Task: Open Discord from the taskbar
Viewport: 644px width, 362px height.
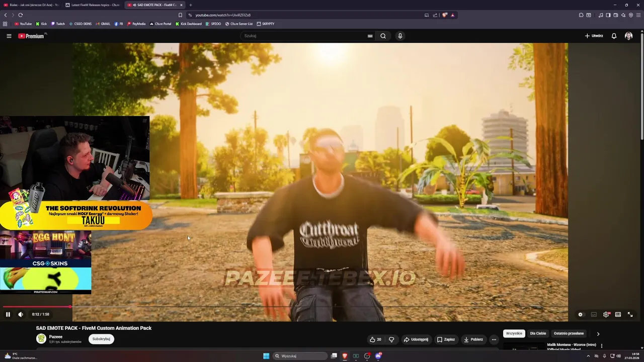Action: click(378, 356)
